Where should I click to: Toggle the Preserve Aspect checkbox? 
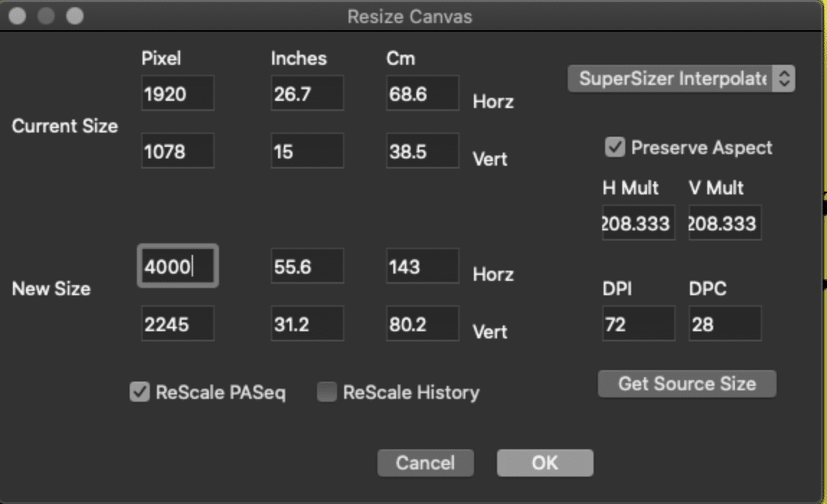click(615, 147)
